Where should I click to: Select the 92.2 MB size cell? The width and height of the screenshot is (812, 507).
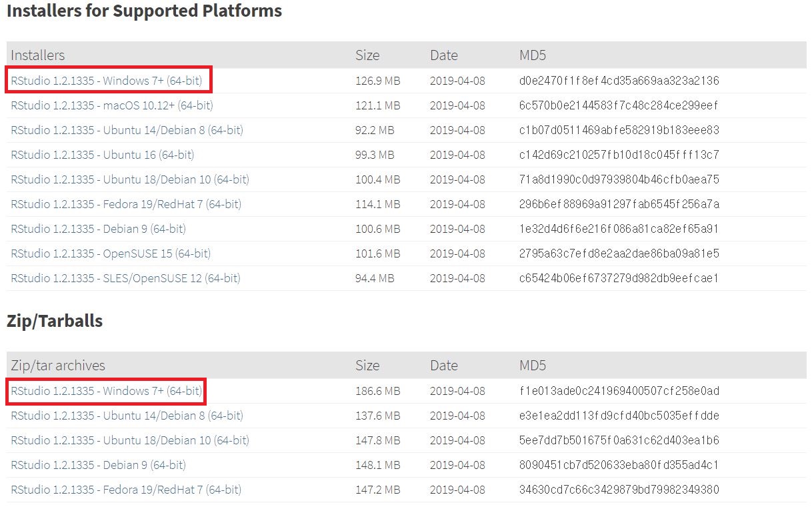coord(375,130)
